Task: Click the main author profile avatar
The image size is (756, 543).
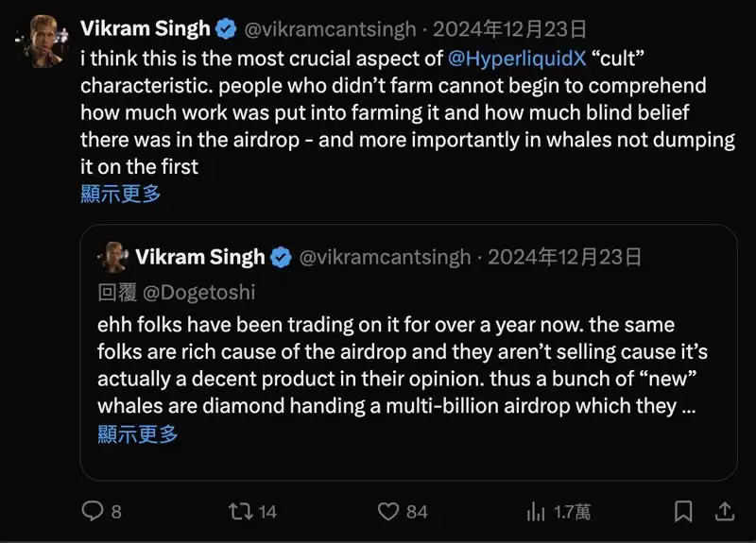Action: 40,42
